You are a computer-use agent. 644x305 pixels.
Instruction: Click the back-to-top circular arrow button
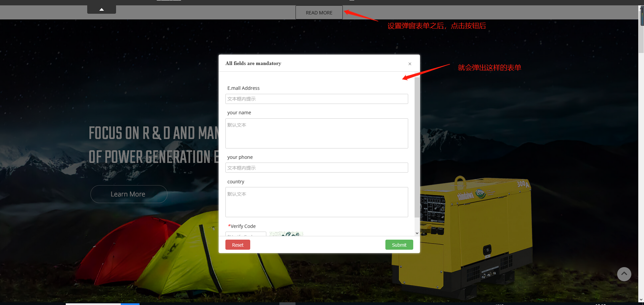624,274
